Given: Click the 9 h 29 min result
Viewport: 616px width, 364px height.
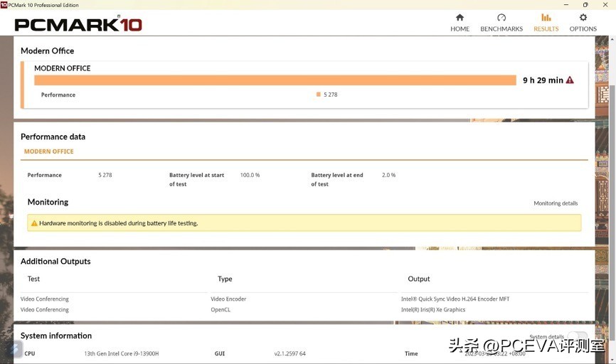Looking at the screenshot, I should coord(543,80).
